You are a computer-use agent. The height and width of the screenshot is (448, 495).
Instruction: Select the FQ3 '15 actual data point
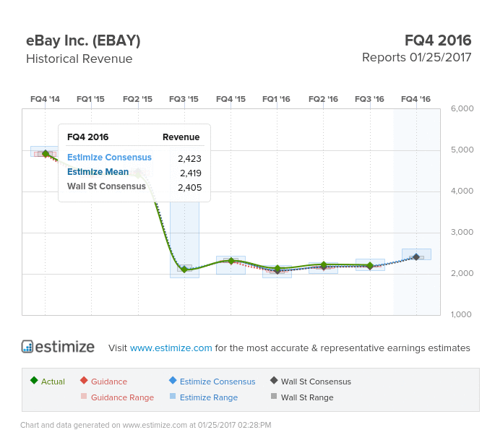pyautogui.click(x=185, y=270)
